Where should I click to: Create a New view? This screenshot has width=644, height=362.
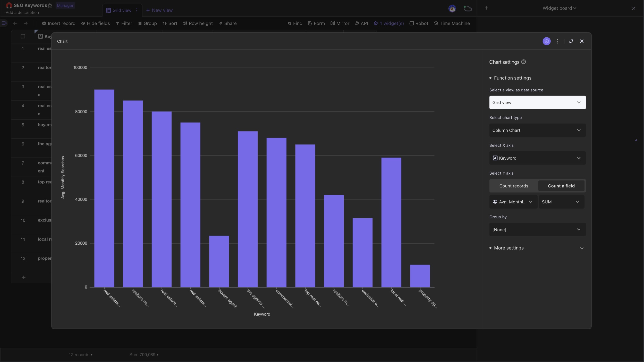tap(159, 10)
